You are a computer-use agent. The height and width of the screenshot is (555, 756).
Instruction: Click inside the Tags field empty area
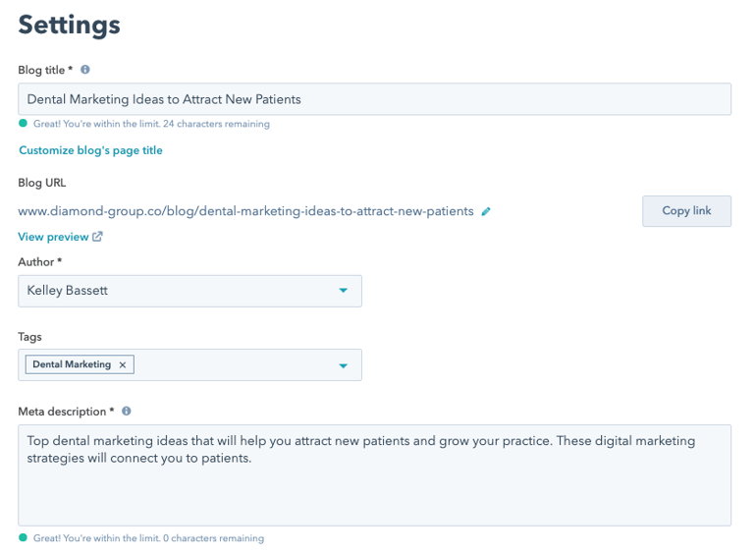click(x=234, y=365)
